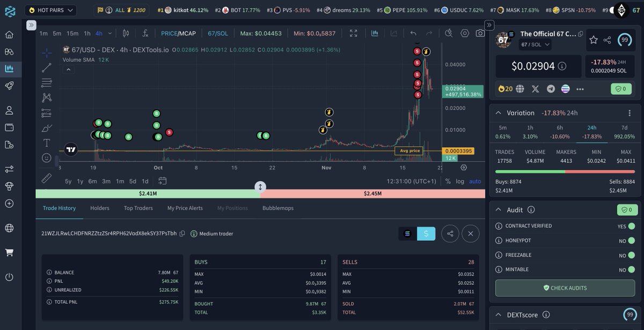Screen dimensions: 644x330
Task: Open chart settings hexagon icon
Action: (x=465, y=33)
